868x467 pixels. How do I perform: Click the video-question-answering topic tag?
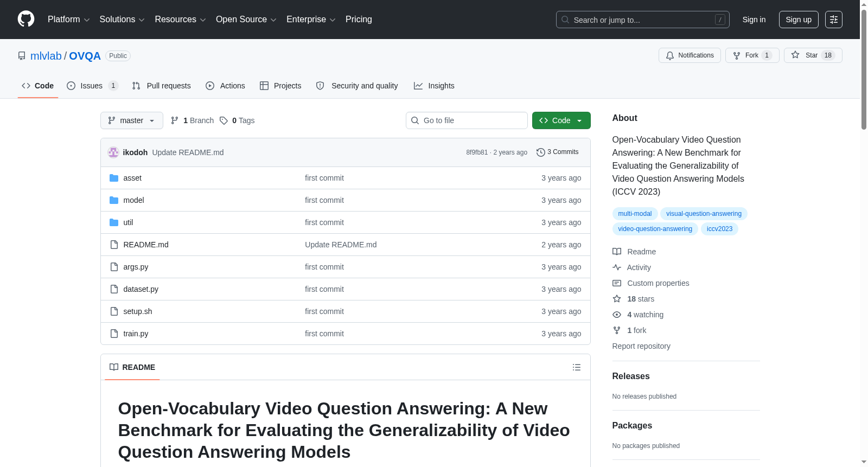[x=655, y=229]
